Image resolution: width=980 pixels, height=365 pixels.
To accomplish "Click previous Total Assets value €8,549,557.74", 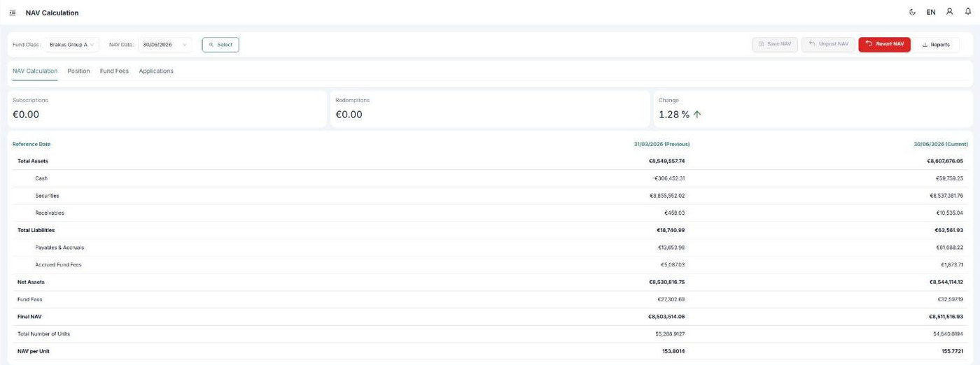I will [666, 161].
